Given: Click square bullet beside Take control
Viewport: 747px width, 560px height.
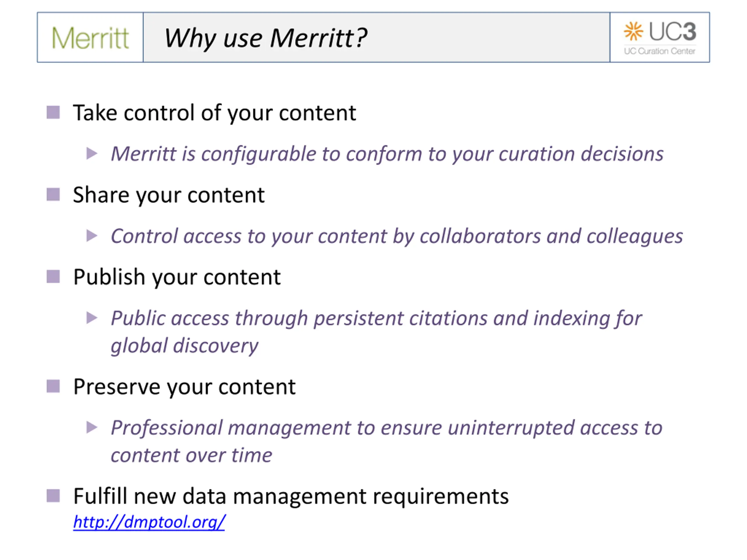Looking at the screenshot, I should click(53, 112).
